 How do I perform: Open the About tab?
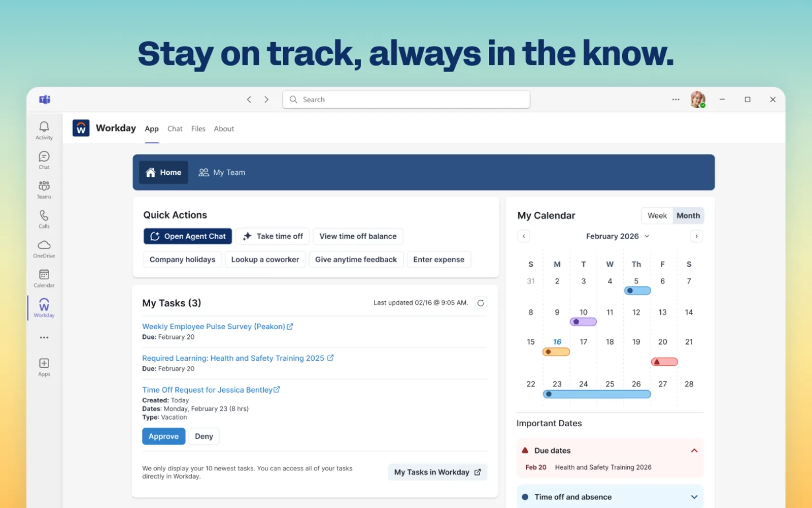pos(224,129)
